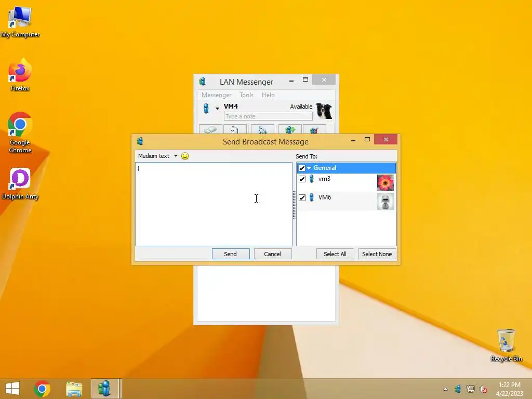
Task: Click the LAN Messenger taskbar button
Action: [105, 389]
